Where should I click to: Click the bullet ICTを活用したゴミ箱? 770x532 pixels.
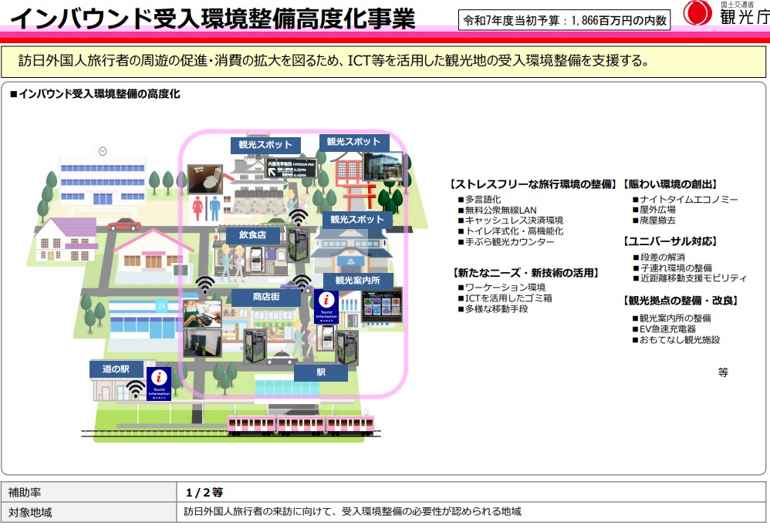[505, 298]
